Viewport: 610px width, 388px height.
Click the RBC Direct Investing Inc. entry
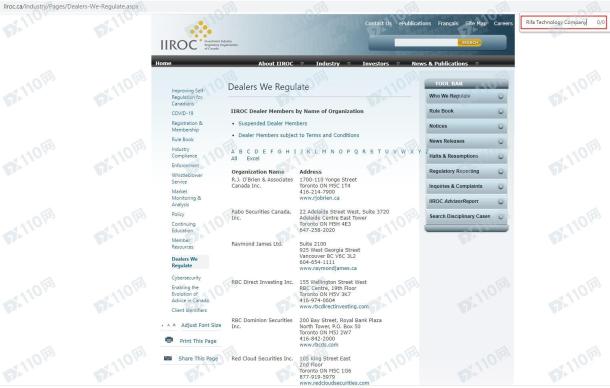click(262, 282)
